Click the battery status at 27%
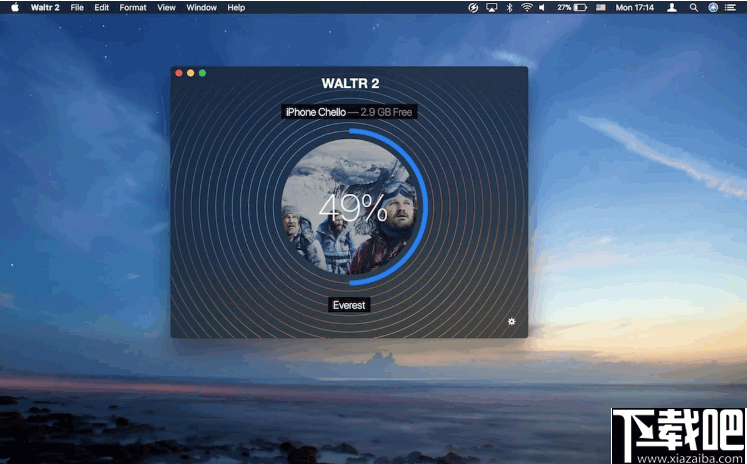Viewport: 747px width, 464px height. pyautogui.click(x=572, y=7)
